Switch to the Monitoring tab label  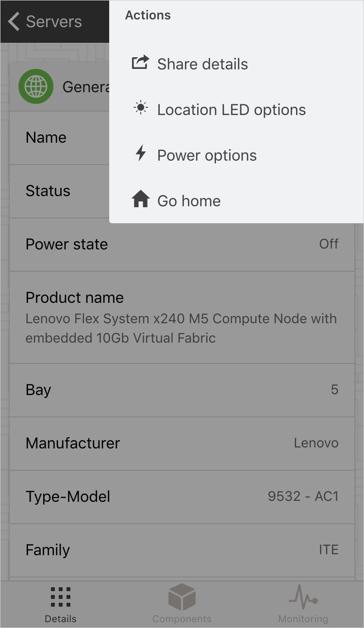303,619
